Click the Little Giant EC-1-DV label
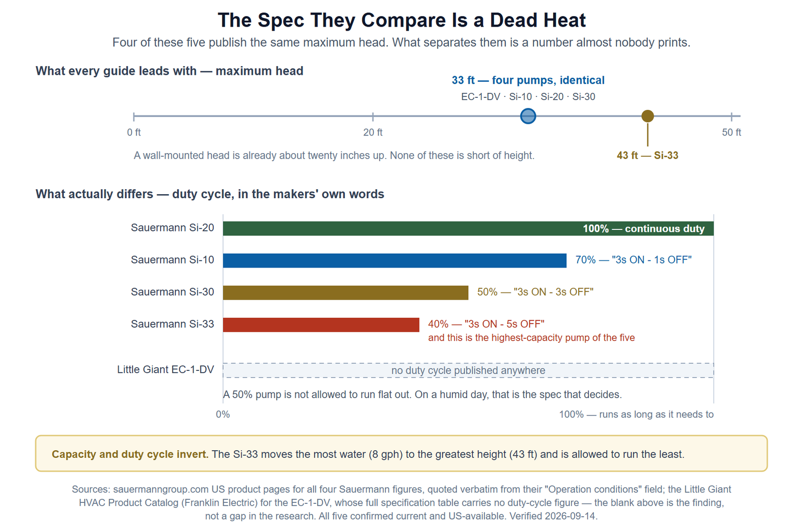The width and height of the screenshot is (803, 532). pos(165,370)
